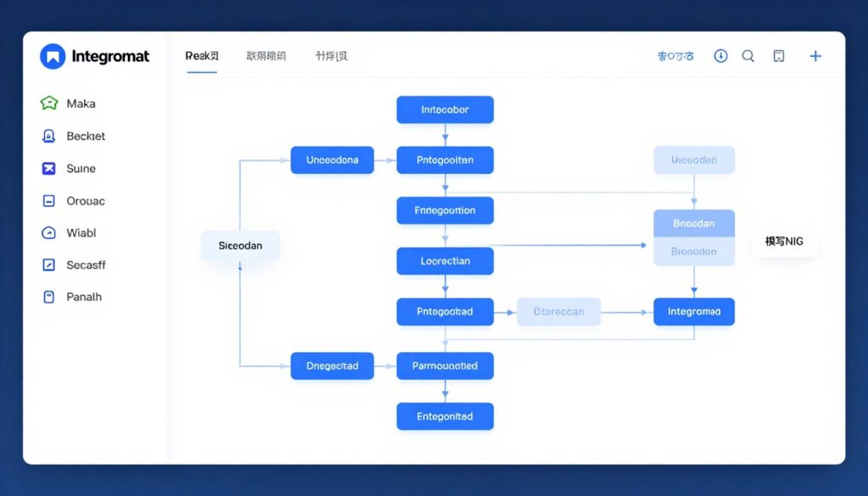
Task: Click the download clock icon in toolbar
Action: (x=720, y=55)
